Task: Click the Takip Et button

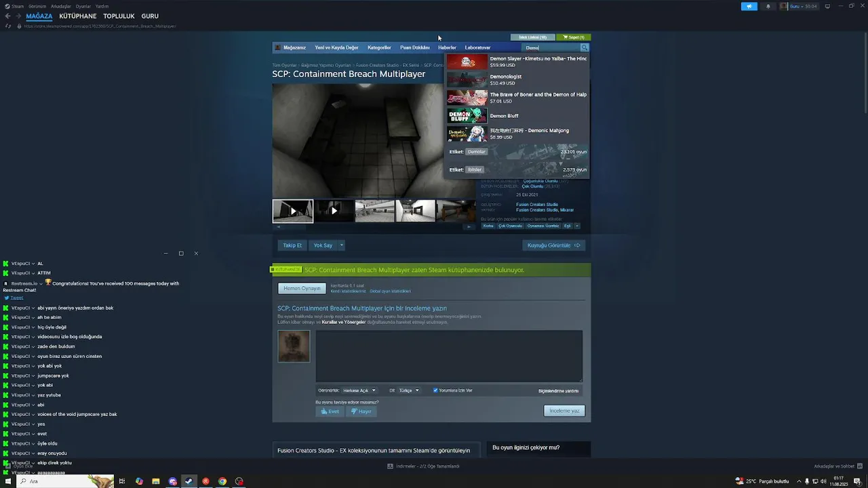Action: coord(292,245)
